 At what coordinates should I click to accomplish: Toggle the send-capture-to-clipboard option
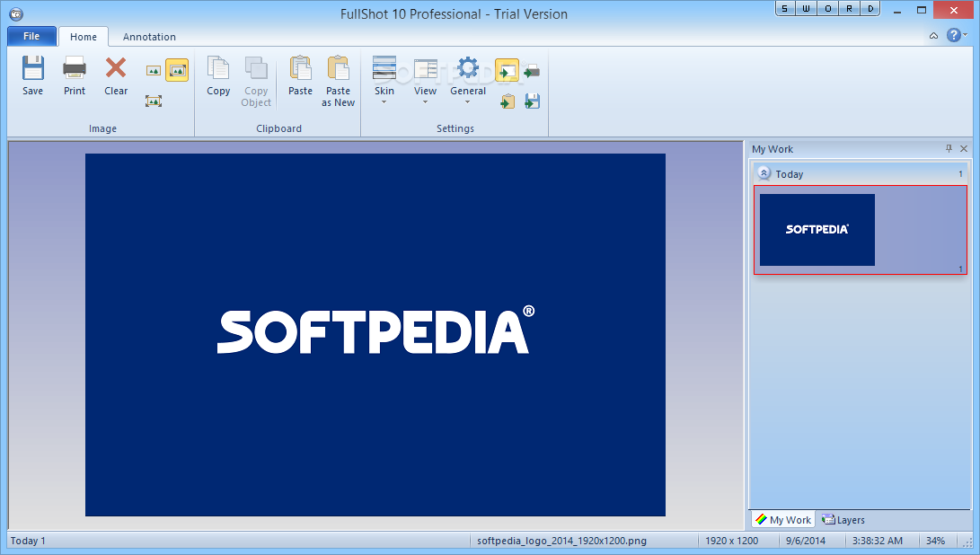[508, 101]
